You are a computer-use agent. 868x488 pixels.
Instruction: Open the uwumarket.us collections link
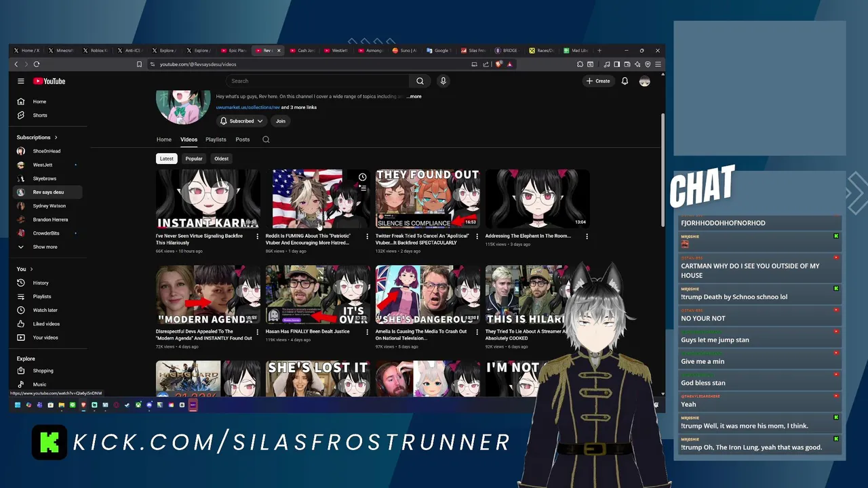pos(248,107)
